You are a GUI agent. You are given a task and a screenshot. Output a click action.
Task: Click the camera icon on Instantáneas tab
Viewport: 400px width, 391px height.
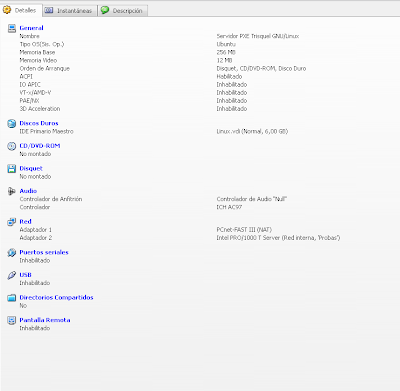[49, 10]
